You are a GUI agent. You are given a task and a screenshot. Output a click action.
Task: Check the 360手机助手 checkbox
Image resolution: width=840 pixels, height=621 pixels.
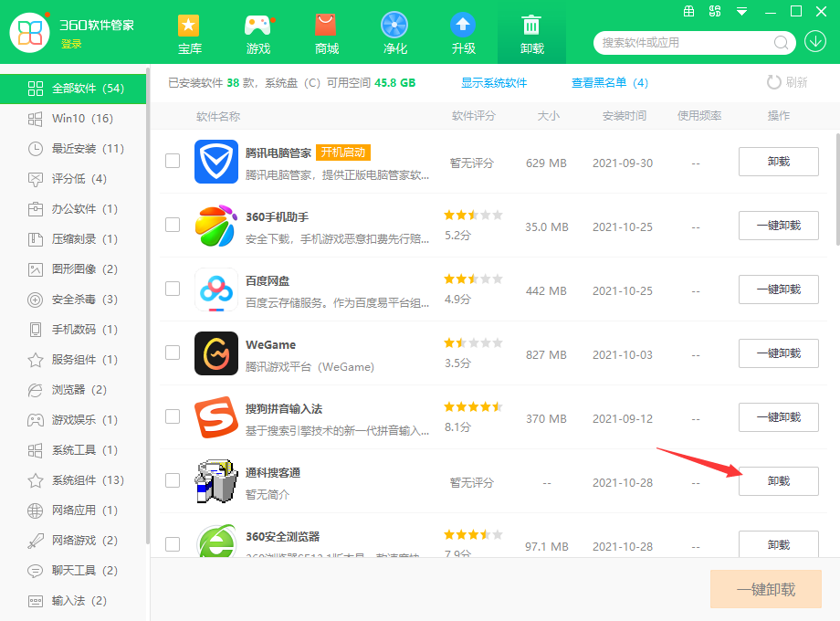pos(173,225)
